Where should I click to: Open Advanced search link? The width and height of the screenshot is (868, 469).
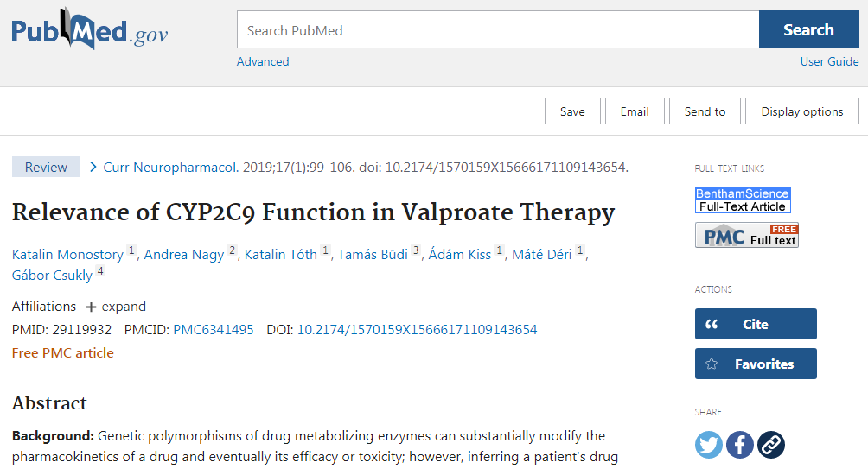tap(263, 61)
